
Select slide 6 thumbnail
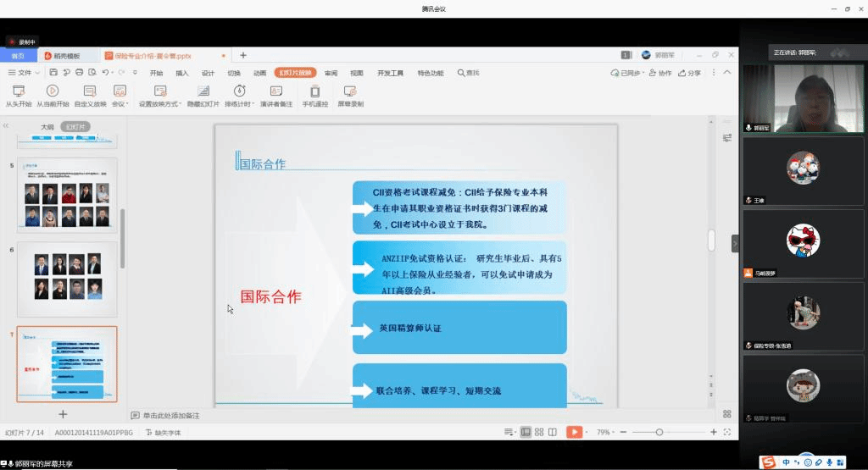point(68,277)
